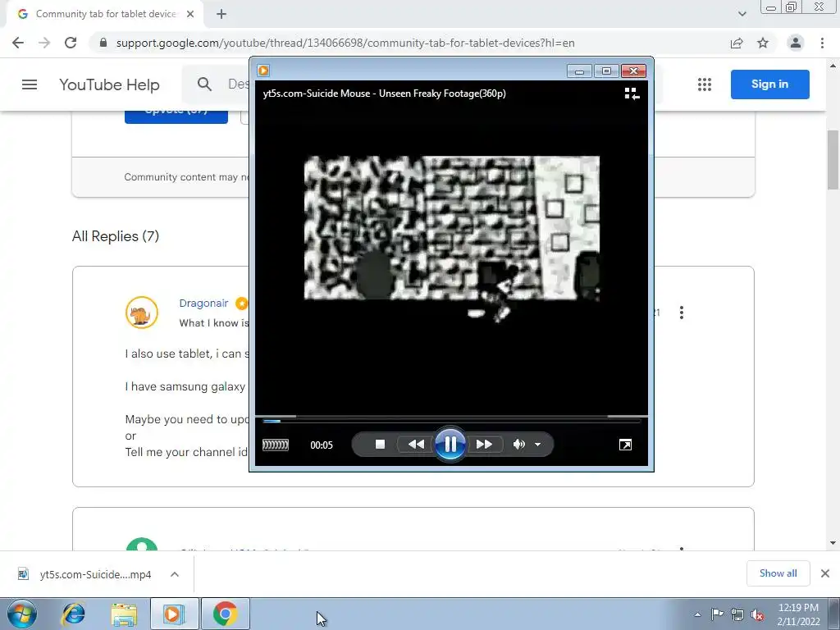
Task: Click the view full screen icon
Action: click(625, 445)
